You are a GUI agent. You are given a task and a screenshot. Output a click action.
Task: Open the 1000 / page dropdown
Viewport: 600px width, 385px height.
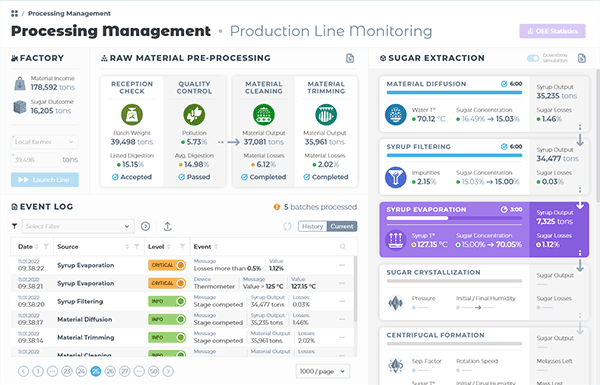tap(323, 371)
